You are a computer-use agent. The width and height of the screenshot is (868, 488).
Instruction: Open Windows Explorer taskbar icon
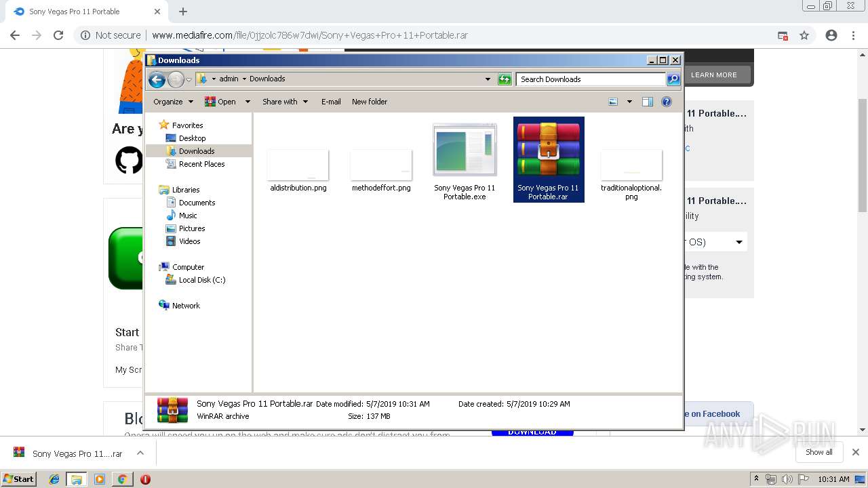77,479
